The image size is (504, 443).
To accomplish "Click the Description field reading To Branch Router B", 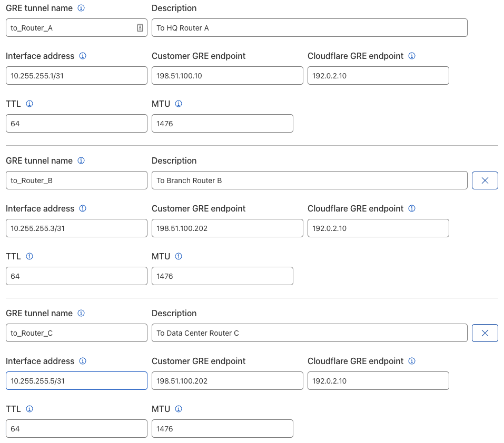I will click(x=309, y=180).
